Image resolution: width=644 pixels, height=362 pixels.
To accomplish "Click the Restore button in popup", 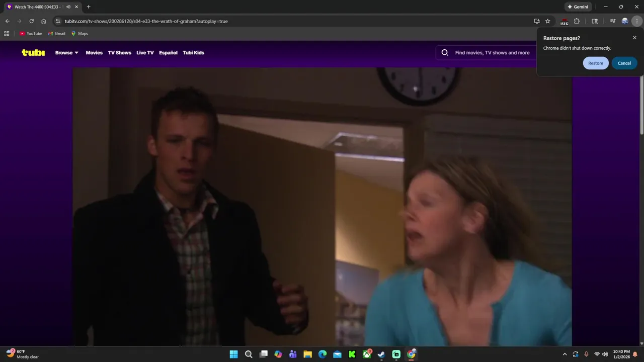I will click(x=596, y=63).
